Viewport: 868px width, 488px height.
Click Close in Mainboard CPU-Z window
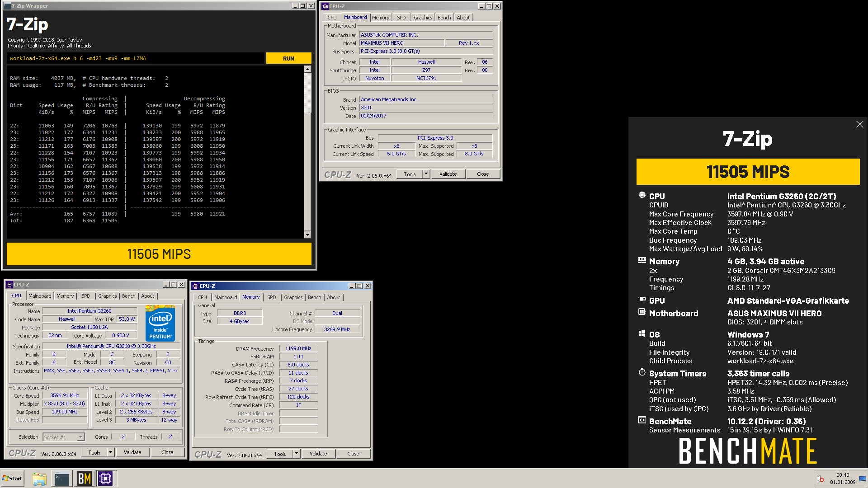coord(483,174)
